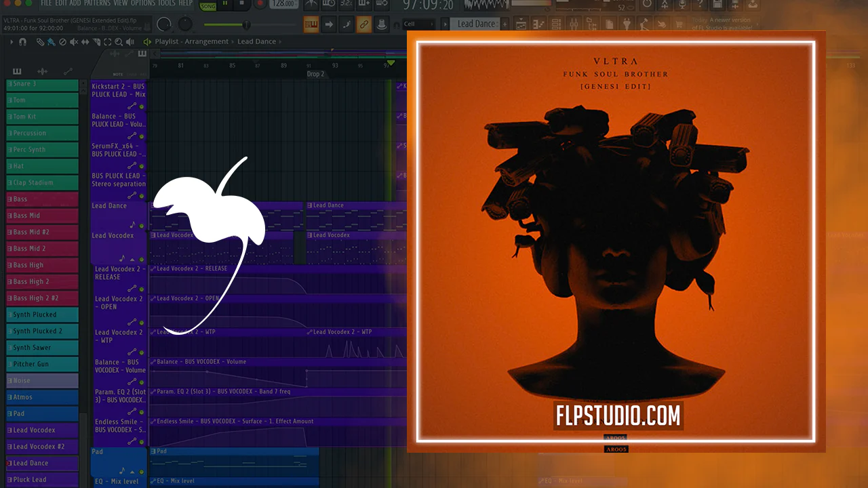The width and height of the screenshot is (868, 488).
Task: Open the Playlist view from the toolbar
Action: 521,25
